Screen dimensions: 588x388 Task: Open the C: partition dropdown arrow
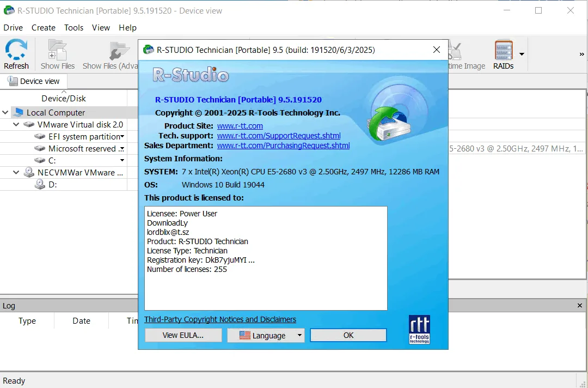[122, 161]
